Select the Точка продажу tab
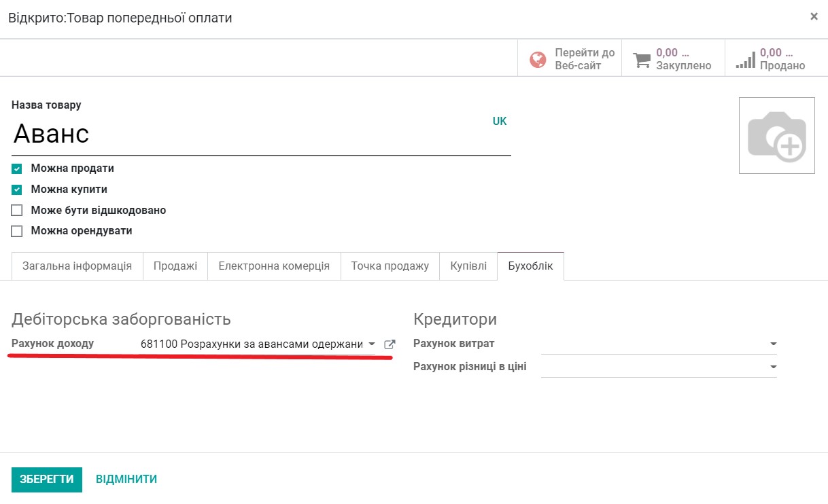Image resolution: width=828 pixels, height=504 pixels. point(389,266)
